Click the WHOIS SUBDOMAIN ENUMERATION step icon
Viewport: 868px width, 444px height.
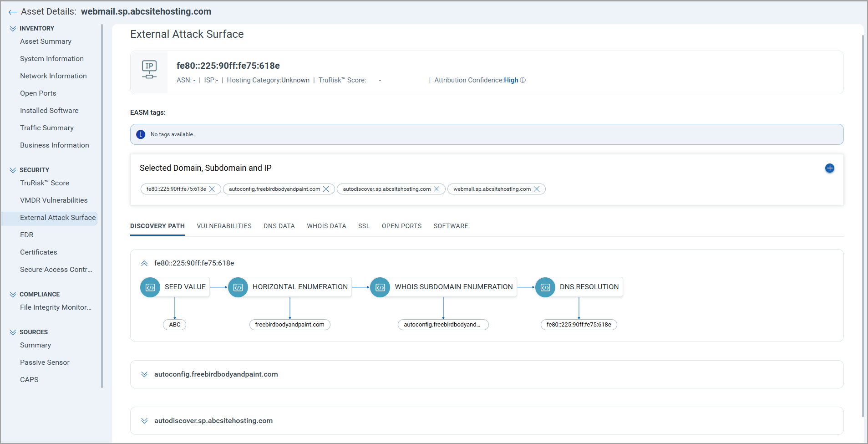point(381,287)
